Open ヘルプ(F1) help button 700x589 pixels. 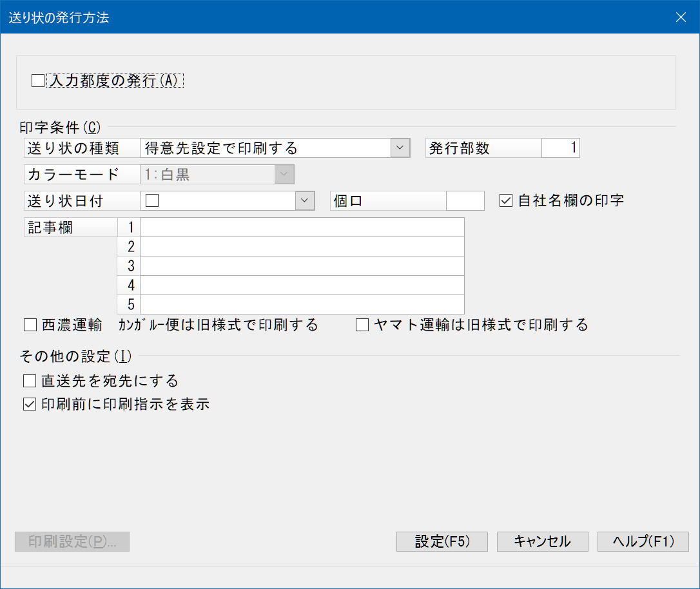[643, 542]
